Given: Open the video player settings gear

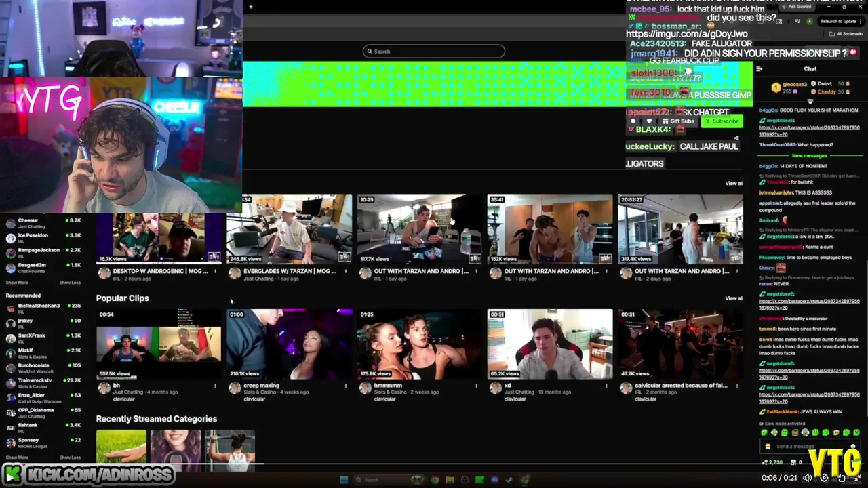Looking at the screenshot, I should 824,478.
